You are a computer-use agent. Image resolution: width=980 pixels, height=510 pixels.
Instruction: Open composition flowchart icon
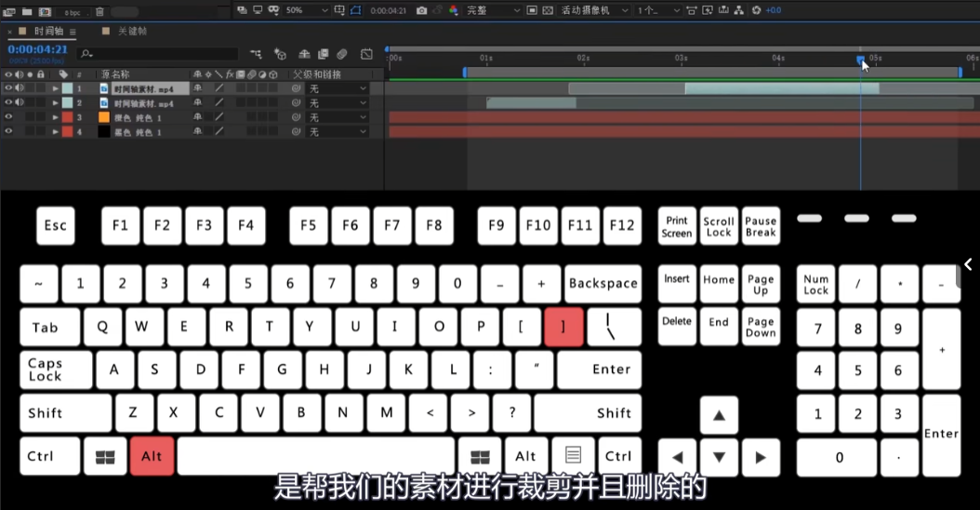click(x=739, y=10)
